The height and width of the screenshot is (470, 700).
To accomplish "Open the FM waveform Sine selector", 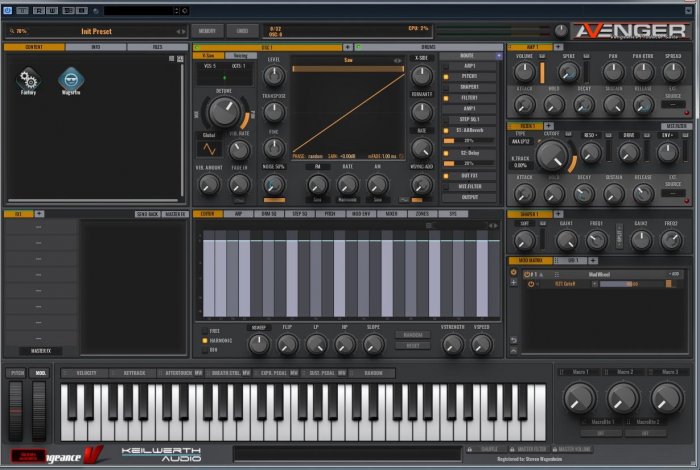I will coord(317,200).
